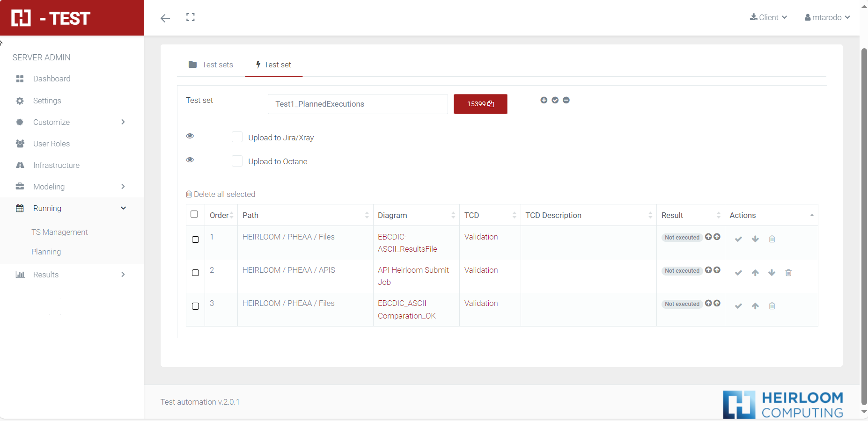
Task: Switch to the Test sets tab
Action: [211, 65]
